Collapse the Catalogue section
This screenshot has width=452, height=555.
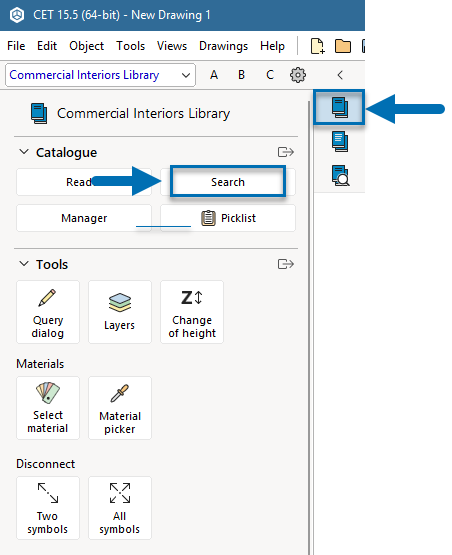coord(24,152)
